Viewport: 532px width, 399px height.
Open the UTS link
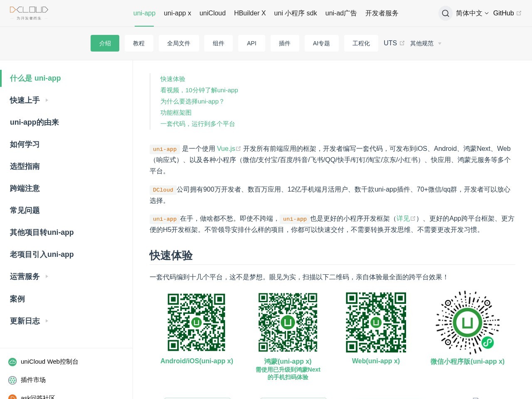(x=390, y=43)
